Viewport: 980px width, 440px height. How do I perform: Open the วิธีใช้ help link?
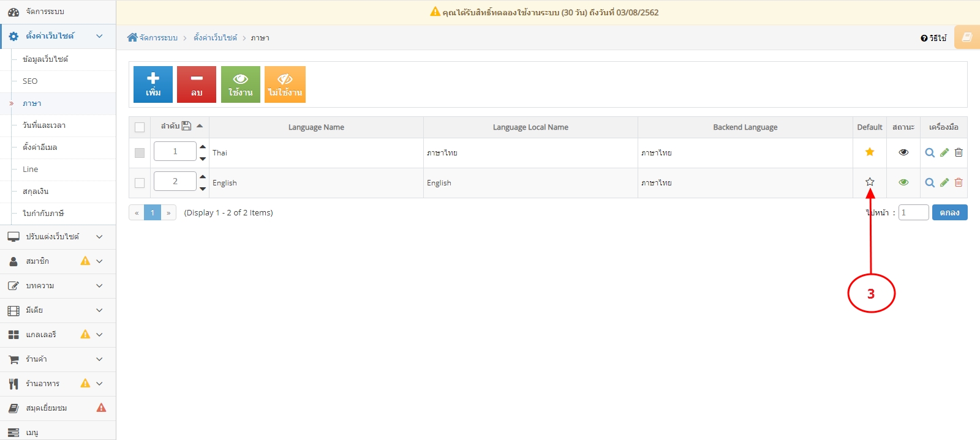click(x=933, y=38)
